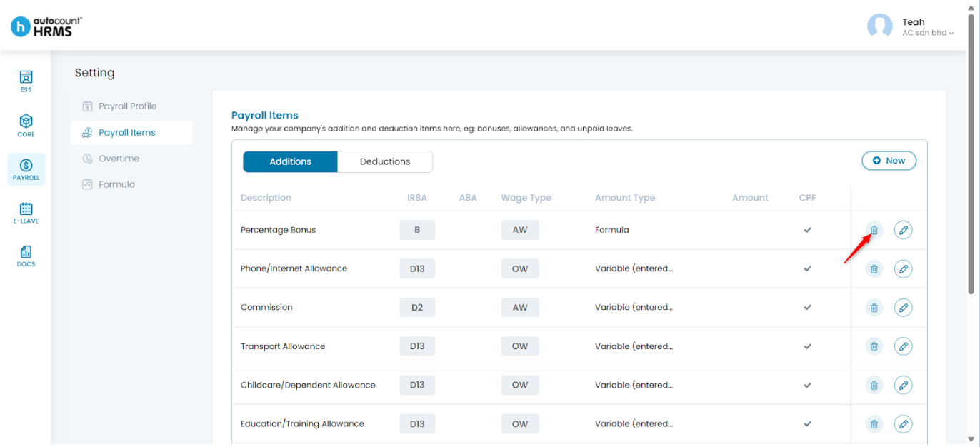Switch to the Deductions tab
Screen dimensions: 980x447
tap(385, 161)
